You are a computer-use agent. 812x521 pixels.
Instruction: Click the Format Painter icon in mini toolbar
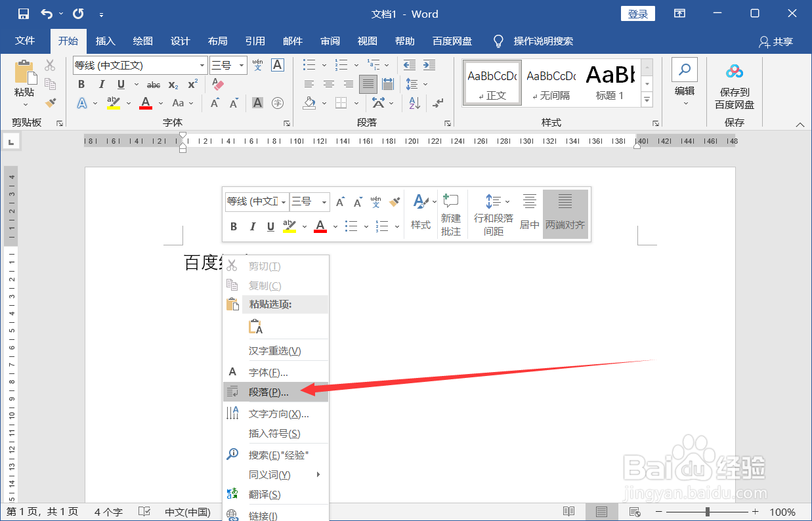pyautogui.click(x=395, y=201)
